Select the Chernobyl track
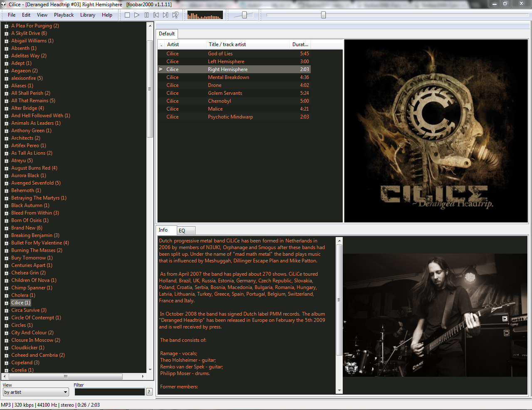This screenshot has height=410, width=532. coord(234,101)
